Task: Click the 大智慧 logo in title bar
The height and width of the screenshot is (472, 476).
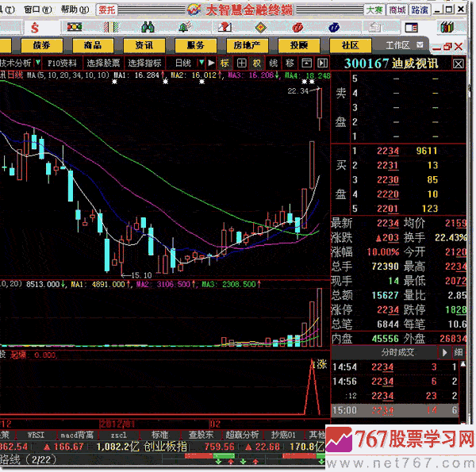Action: point(194,10)
